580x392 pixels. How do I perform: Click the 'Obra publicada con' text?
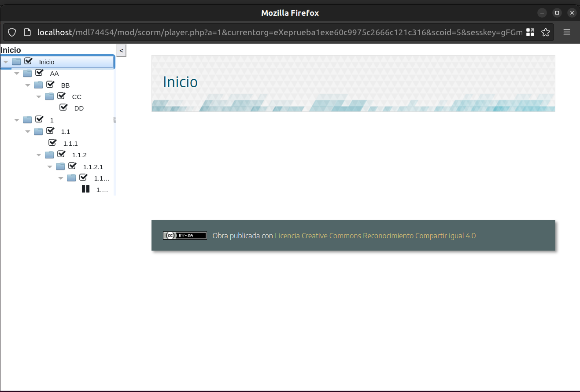click(243, 236)
